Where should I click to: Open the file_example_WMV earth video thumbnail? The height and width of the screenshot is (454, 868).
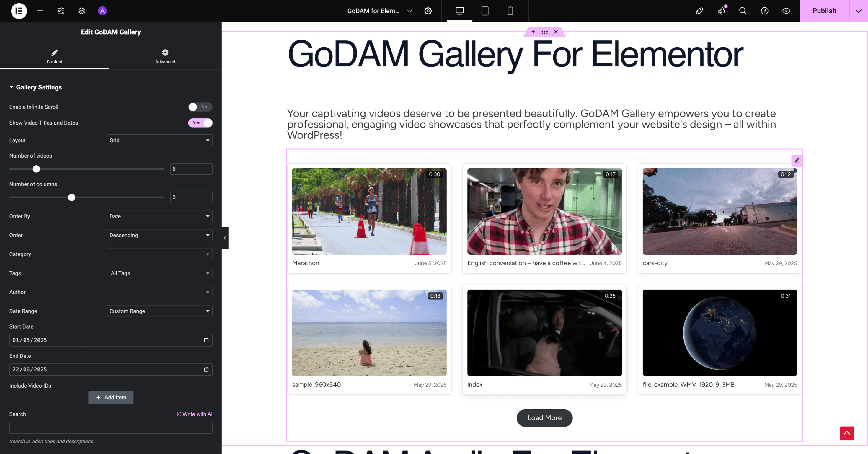pos(719,333)
